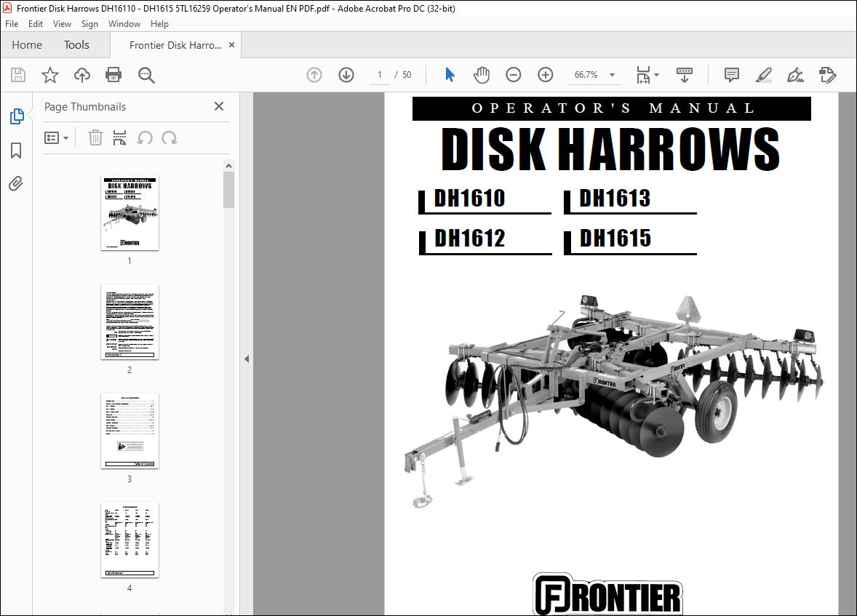The height and width of the screenshot is (616, 857).
Task: Open the Attachments paperclip panel
Action: point(16,184)
